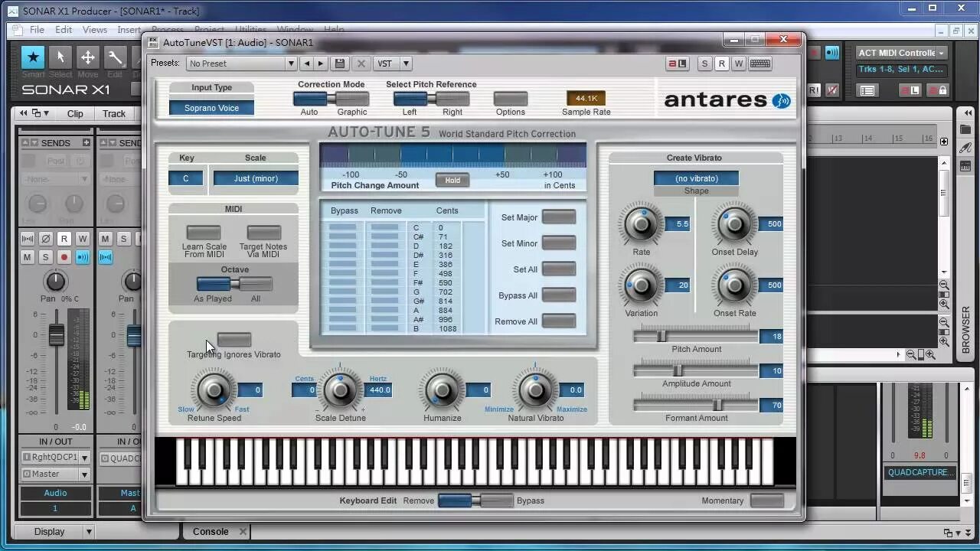Click the Rate value field 5.5

(678, 224)
